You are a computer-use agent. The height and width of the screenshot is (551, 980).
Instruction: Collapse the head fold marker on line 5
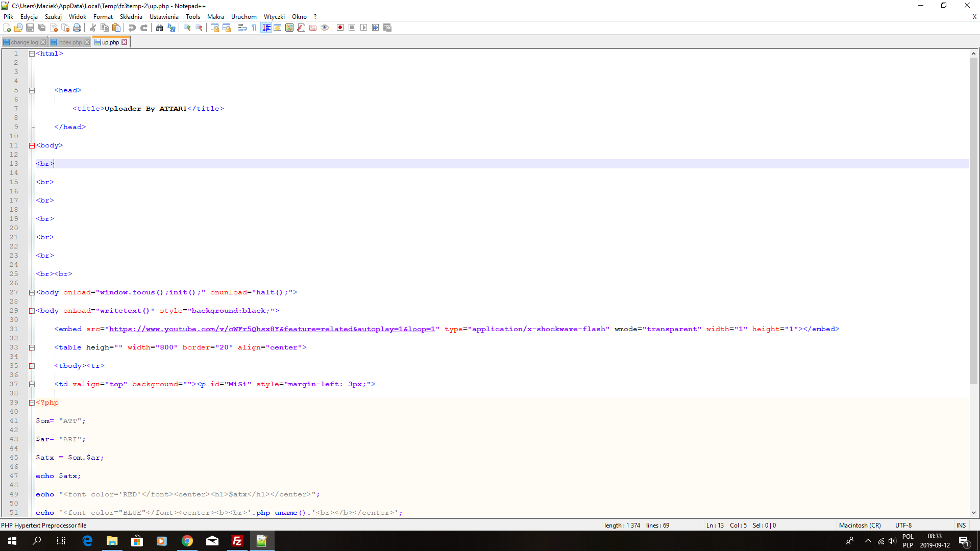[32, 90]
